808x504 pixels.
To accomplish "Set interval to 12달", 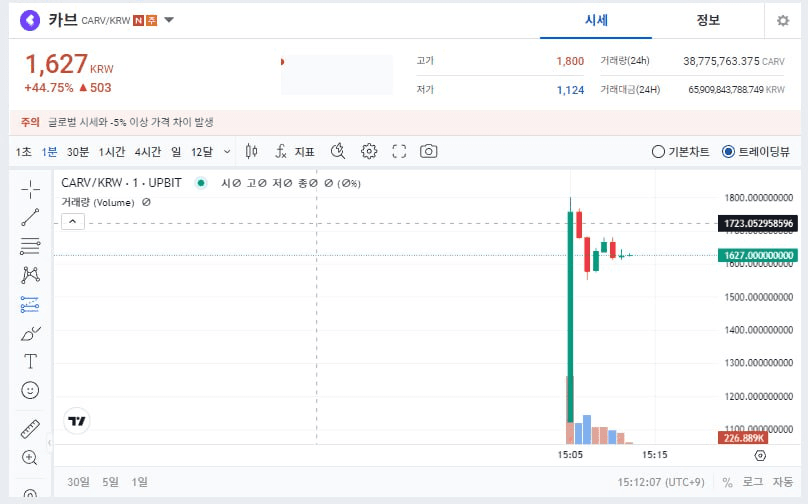I will [201, 152].
